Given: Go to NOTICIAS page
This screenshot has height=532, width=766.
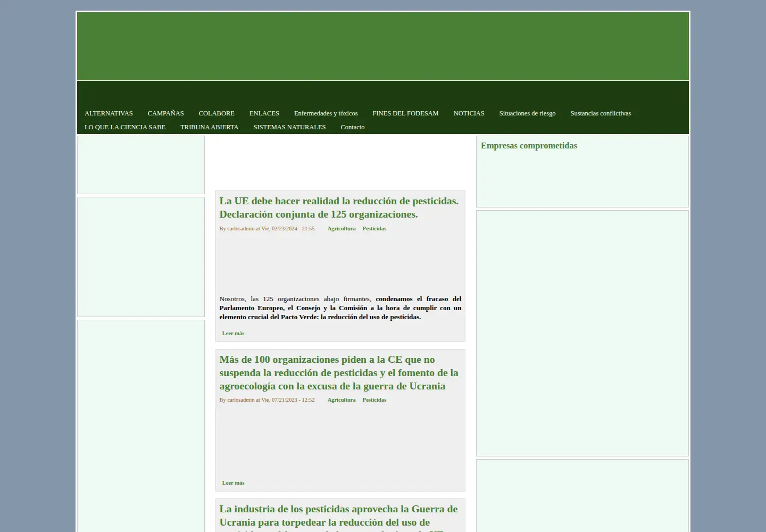Looking at the screenshot, I should [x=469, y=113].
